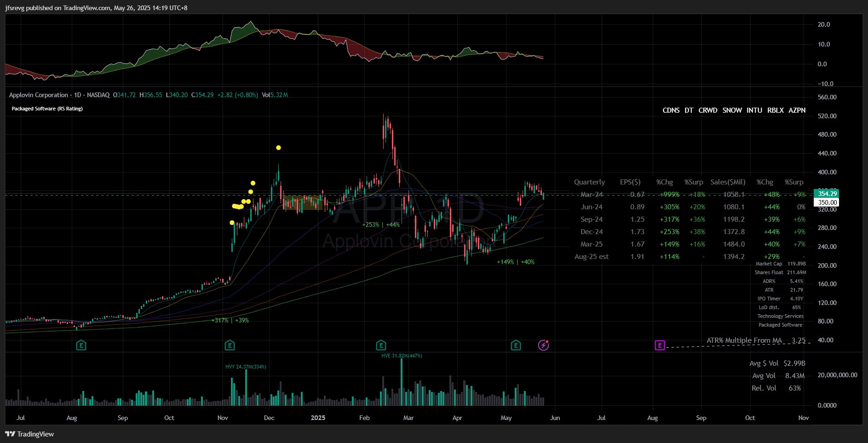Click the Rel. Vol 63% value
Viewport: 868px width, 443px height.
point(795,388)
